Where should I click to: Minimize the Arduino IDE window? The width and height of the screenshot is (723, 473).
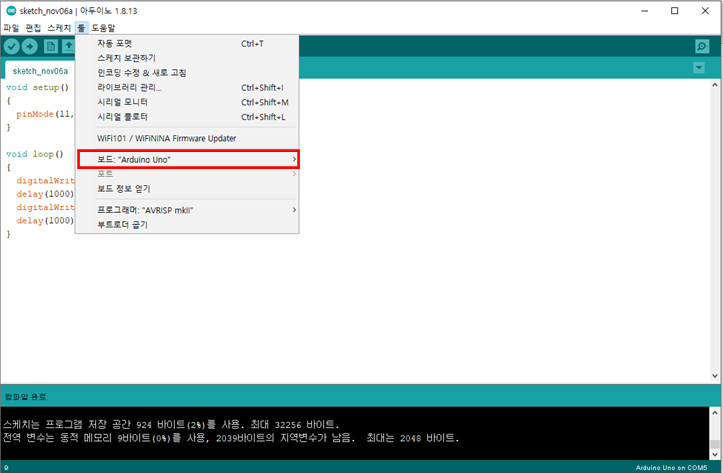pos(645,11)
